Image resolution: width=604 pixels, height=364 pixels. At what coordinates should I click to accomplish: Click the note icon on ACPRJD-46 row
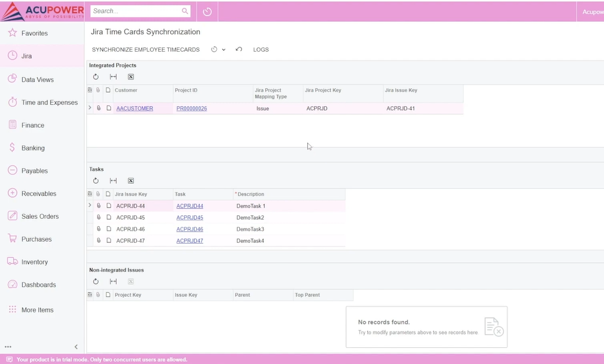(x=109, y=229)
